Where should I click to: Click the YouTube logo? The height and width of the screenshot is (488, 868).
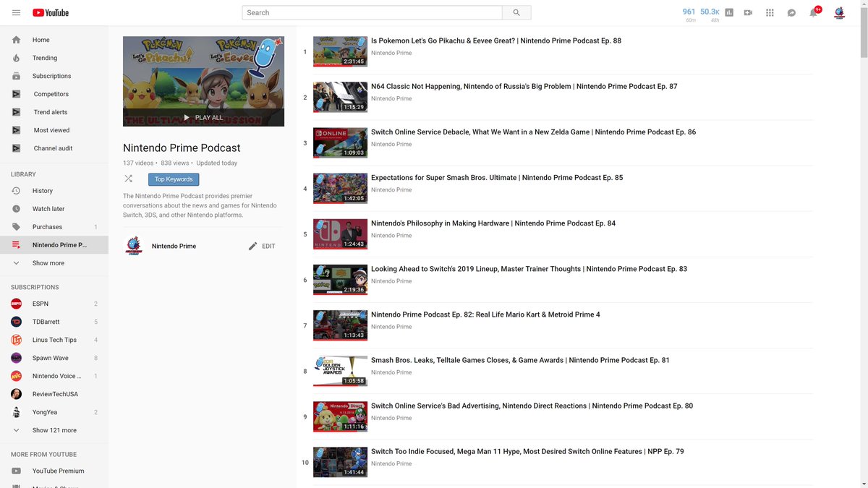51,12
